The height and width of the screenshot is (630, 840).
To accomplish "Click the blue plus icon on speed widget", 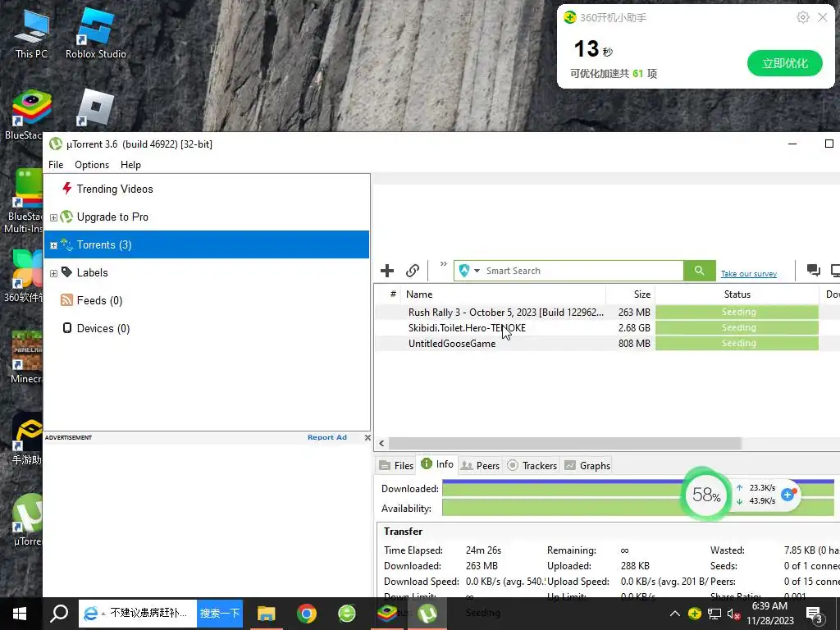I will click(787, 495).
